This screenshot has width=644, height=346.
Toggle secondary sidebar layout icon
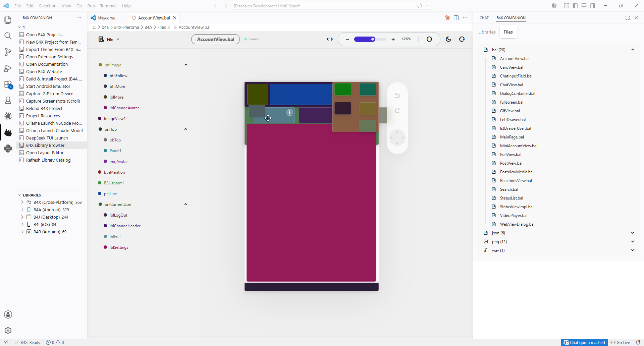pyautogui.click(x=593, y=6)
